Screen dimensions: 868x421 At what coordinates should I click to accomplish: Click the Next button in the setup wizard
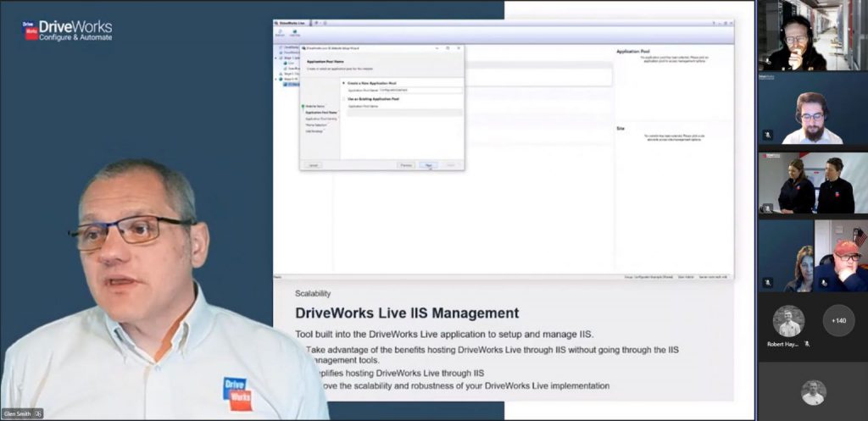pos(428,165)
